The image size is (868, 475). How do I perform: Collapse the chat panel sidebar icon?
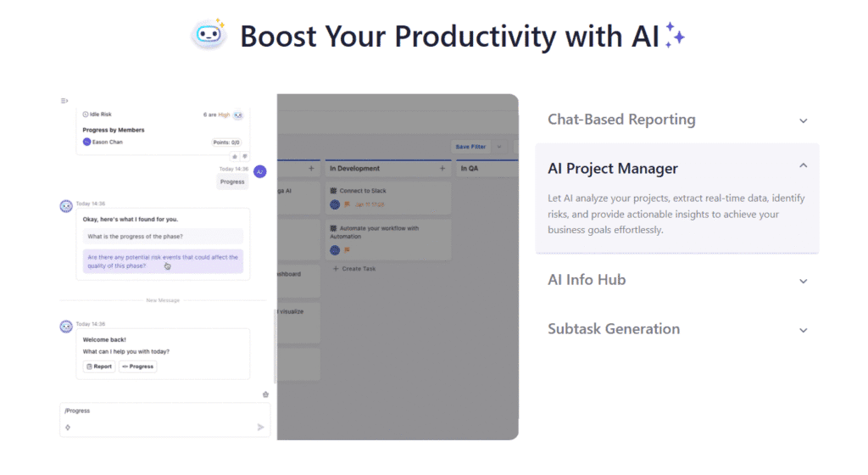pyautogui.click(x=64, y=101)
